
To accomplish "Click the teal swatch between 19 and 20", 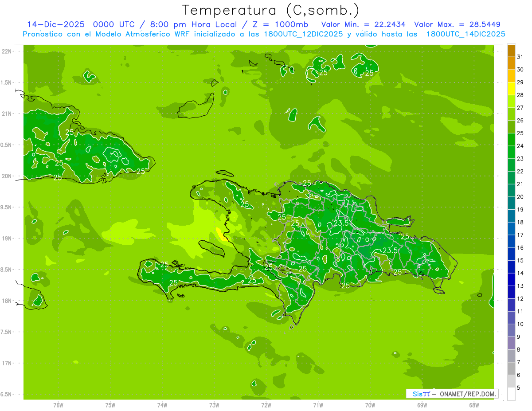I will 511,203.
